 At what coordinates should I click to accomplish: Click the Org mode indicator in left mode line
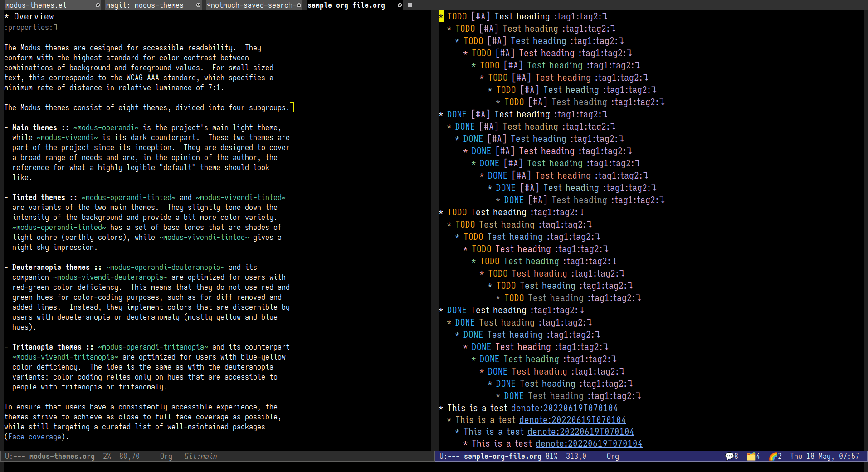(x=166, y=456)
